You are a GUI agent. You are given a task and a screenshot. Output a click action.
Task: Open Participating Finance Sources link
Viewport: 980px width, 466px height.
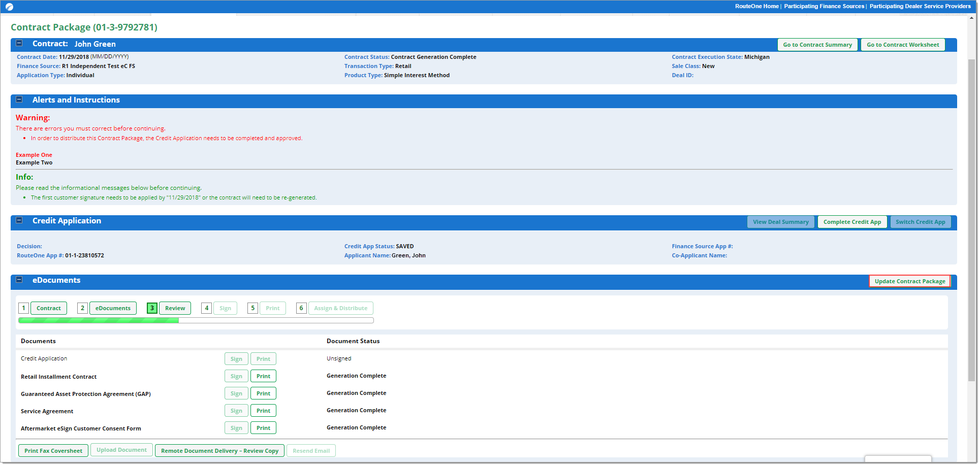point(824,6)
